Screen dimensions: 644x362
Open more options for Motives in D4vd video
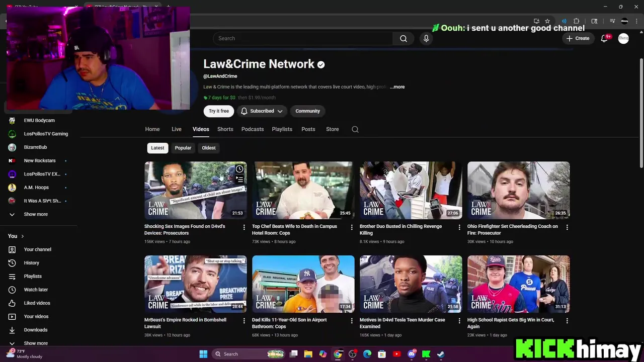coord(459,321)
